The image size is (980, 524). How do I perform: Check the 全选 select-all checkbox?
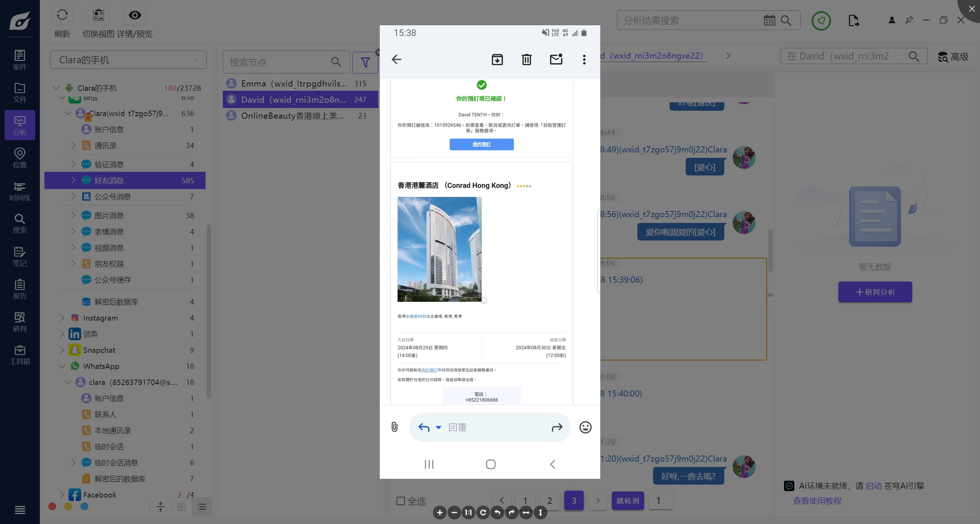[x=401, y=501]
